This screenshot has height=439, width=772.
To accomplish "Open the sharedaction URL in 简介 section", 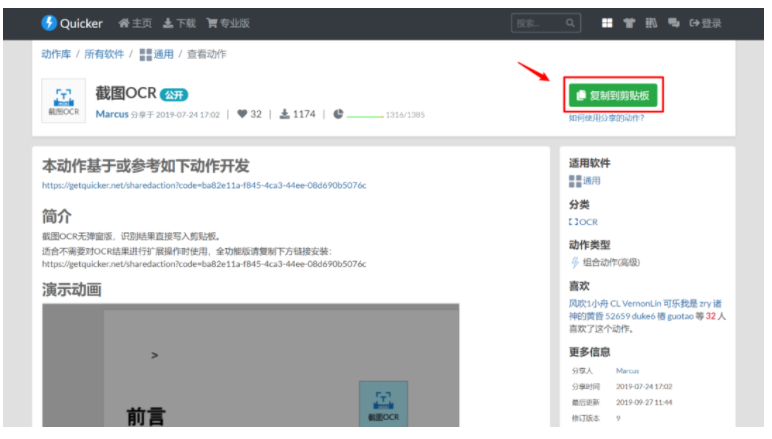I will pyautogui.click(x=204, y=264).
